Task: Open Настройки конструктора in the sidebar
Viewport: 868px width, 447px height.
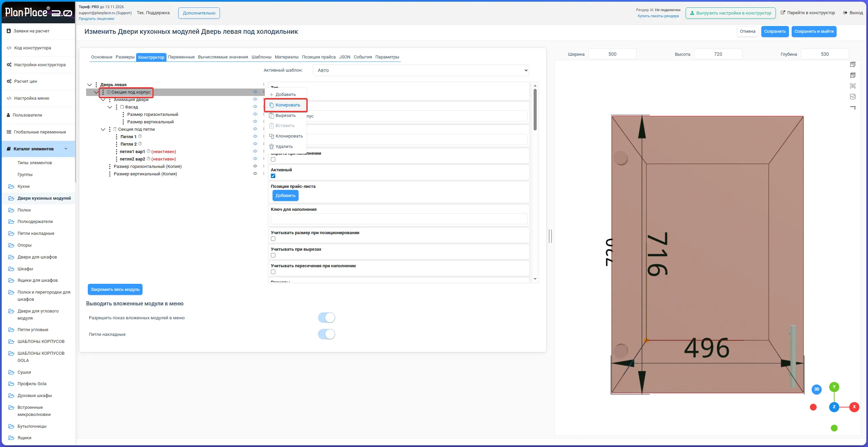Action: click(x=40, y=65)
